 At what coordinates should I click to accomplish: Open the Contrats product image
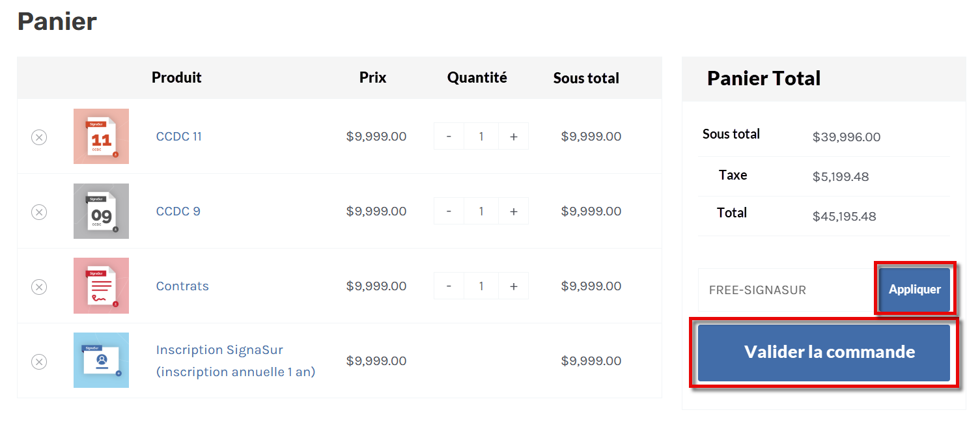pyautogui.click(x=101, y=286)
